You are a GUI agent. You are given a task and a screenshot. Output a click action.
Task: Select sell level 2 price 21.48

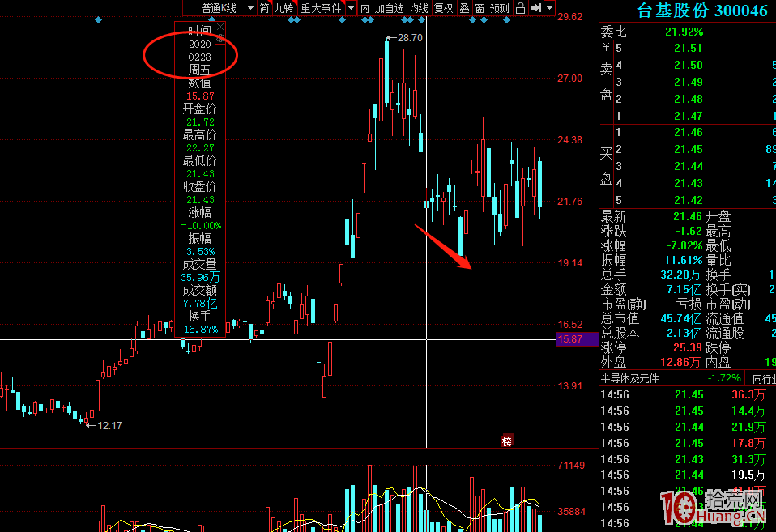688,99
